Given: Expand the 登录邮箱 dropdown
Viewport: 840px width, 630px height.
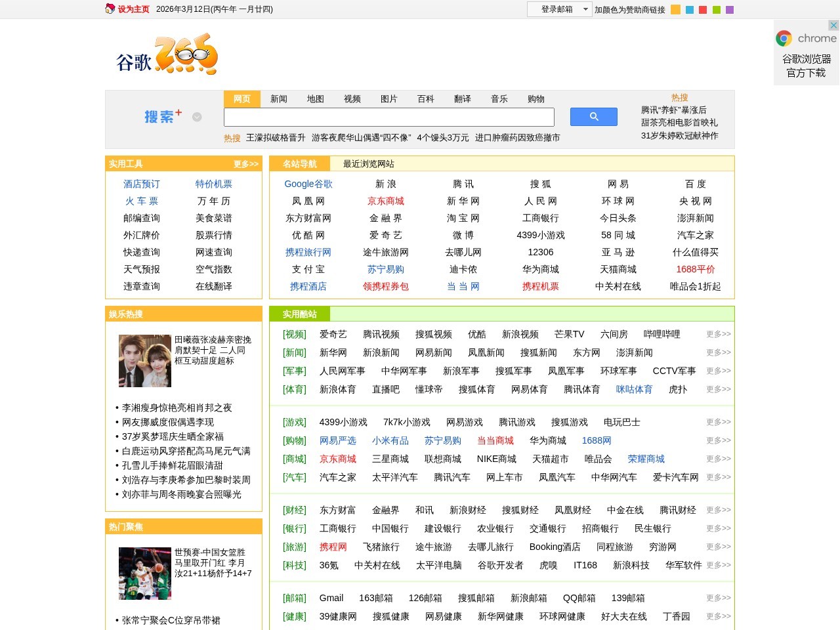Looking at the screenshot, I should (x=585, y=9).
